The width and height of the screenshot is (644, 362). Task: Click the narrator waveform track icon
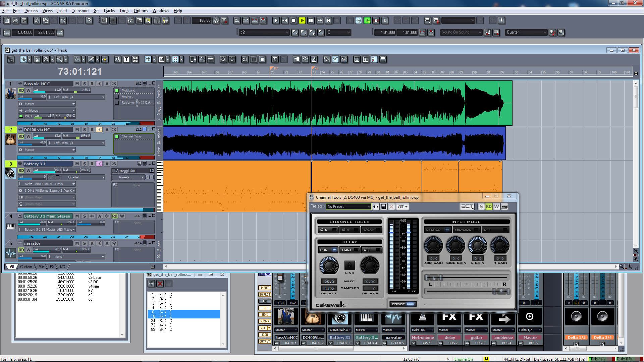pyautogui.click(x=11, y=253)
